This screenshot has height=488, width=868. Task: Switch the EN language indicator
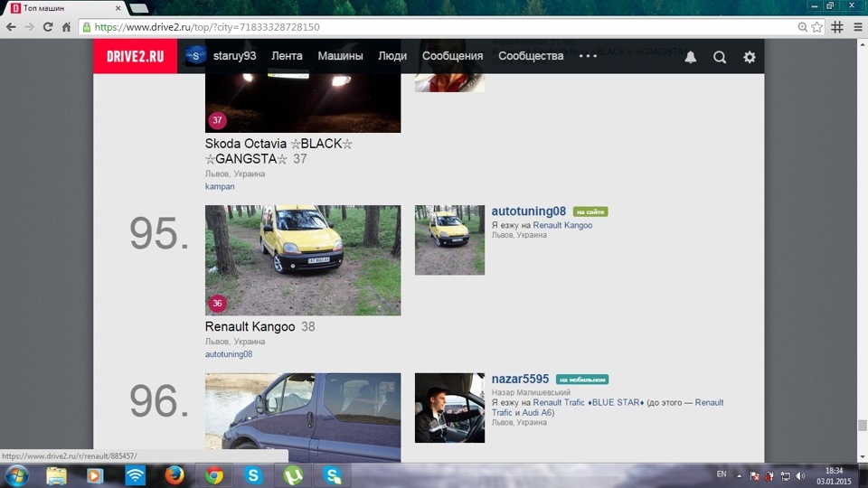(x=722, y=474)
